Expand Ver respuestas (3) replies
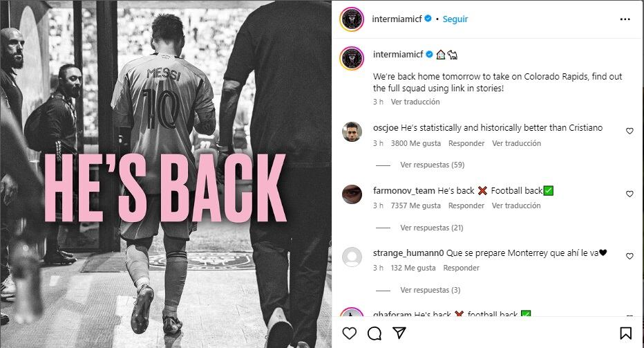The width and height of the screenshot is (644, 348). click(430, 291)
